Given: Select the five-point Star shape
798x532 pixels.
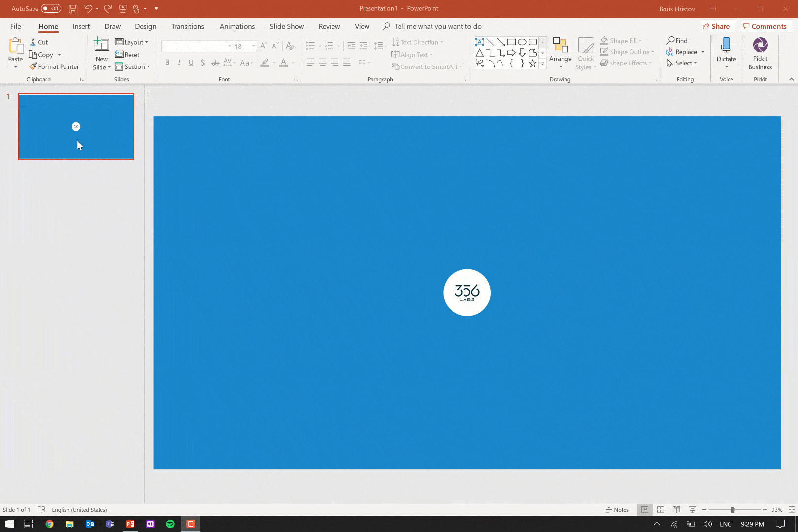Looking at the screenshot, I should coord(532,64).
